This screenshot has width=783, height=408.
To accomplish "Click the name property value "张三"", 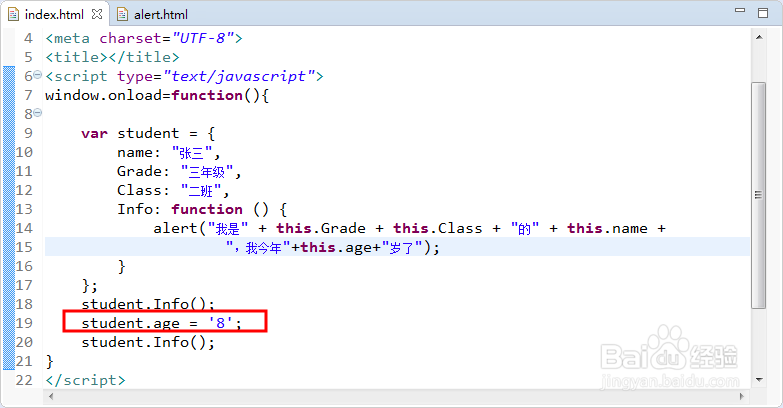I will pos(192,152).
